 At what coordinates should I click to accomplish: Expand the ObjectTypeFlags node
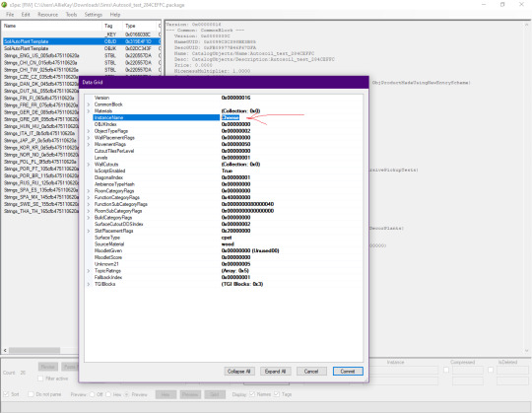click(89, 131)
